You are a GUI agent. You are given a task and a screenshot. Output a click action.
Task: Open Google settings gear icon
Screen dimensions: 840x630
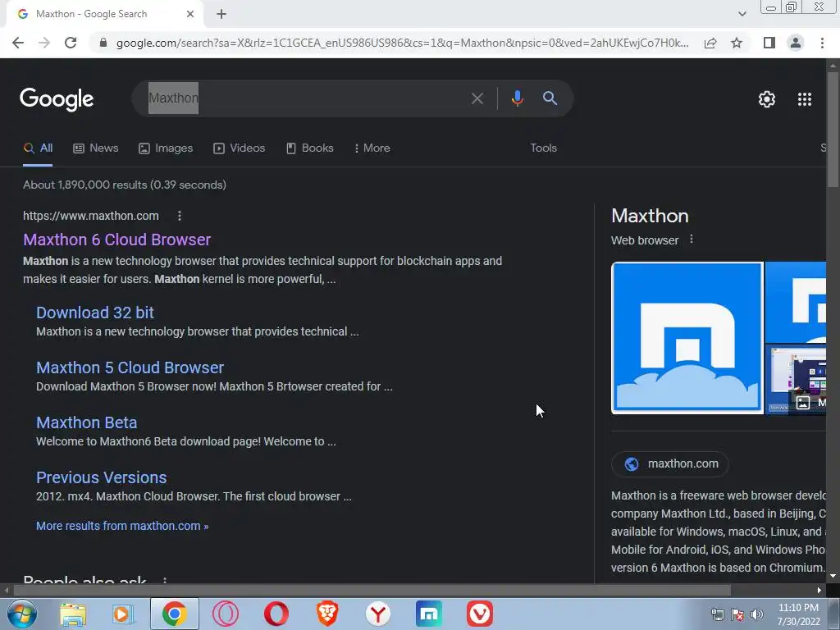pyautogui.click(x=767, y=99)
